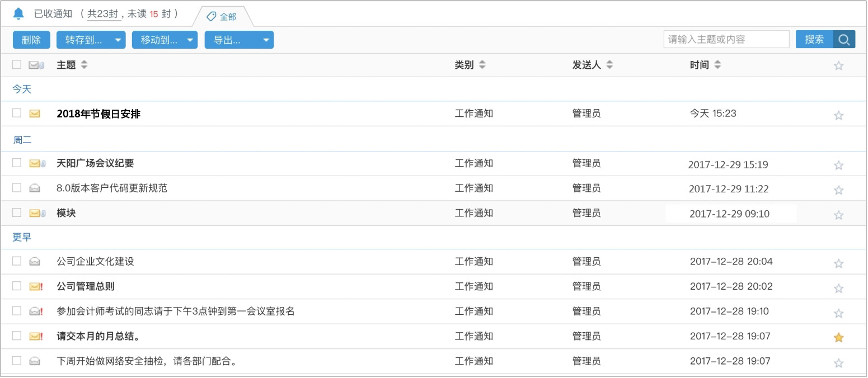Image resolution: width=868 pixels, height=378 pixels.
Task: Unstar the 请交本月的月总结 notification
Action: (838, 337)
